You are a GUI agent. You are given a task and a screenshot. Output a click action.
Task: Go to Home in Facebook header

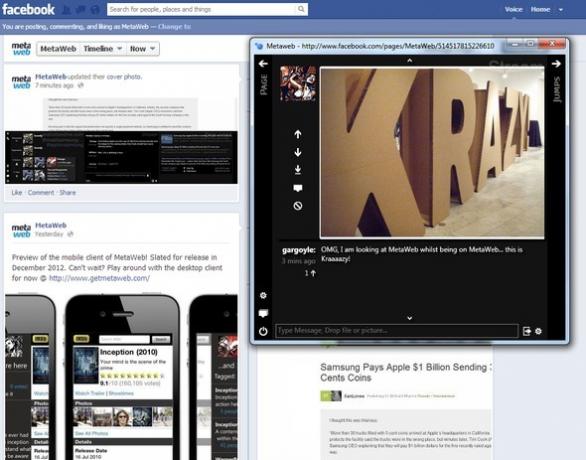[x=540, y=9]
